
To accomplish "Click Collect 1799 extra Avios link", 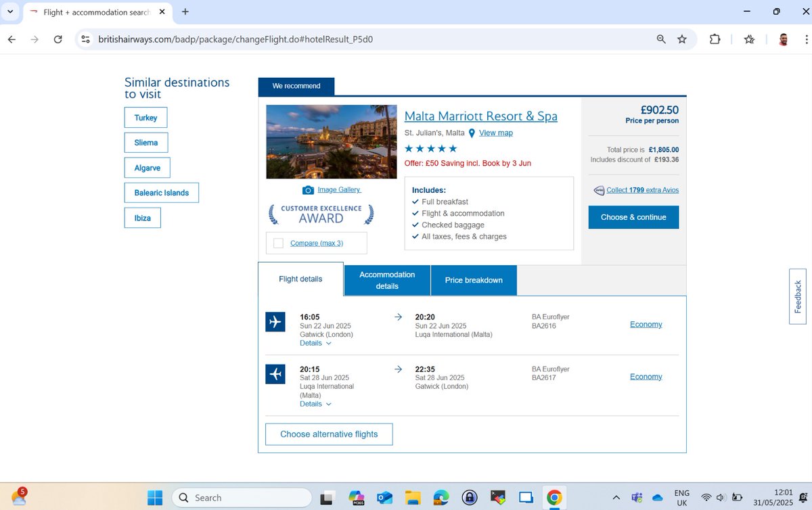I will (x=642, y=190).
